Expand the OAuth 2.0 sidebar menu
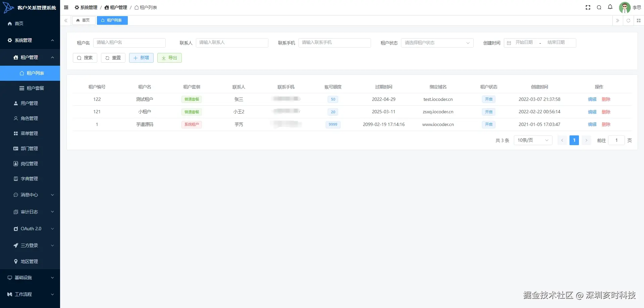The height and width of the screenshot is (308, 644). tap(30, 229)
